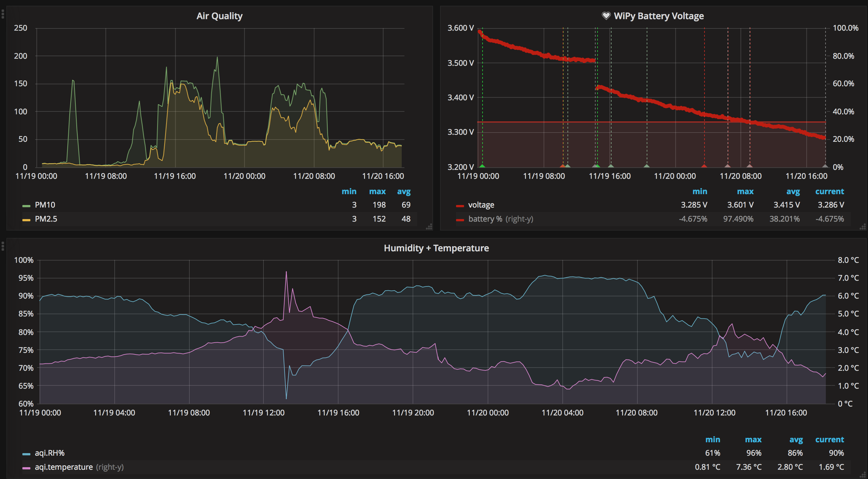868x479 pixels.
Task: Open color picker for PM2.5 yellow swatch
Action: click(x=26, y=220)
